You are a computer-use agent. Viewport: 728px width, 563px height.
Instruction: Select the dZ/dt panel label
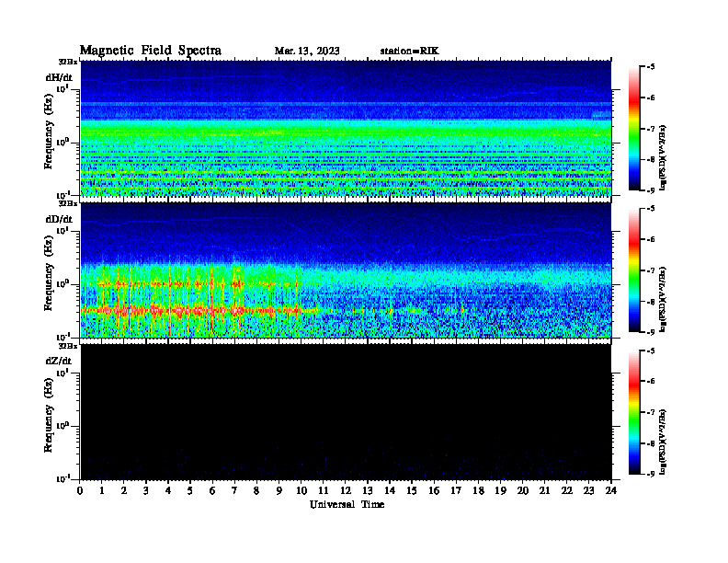click(59, 361)
